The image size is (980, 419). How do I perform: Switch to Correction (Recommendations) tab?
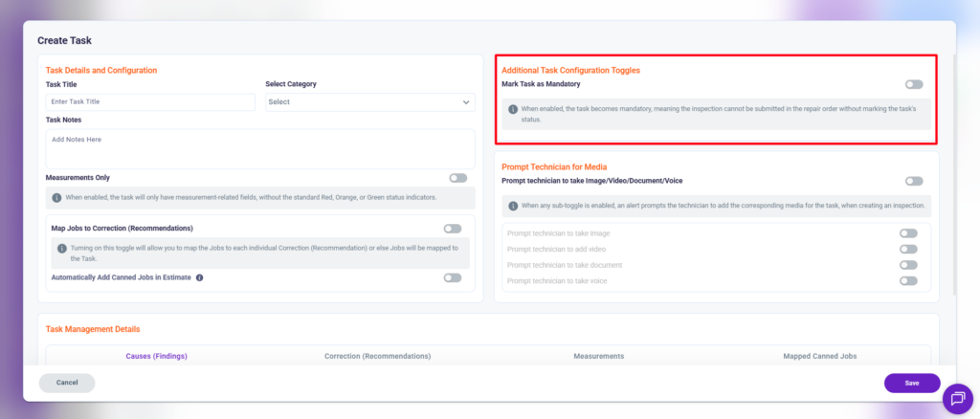[377, 356]
